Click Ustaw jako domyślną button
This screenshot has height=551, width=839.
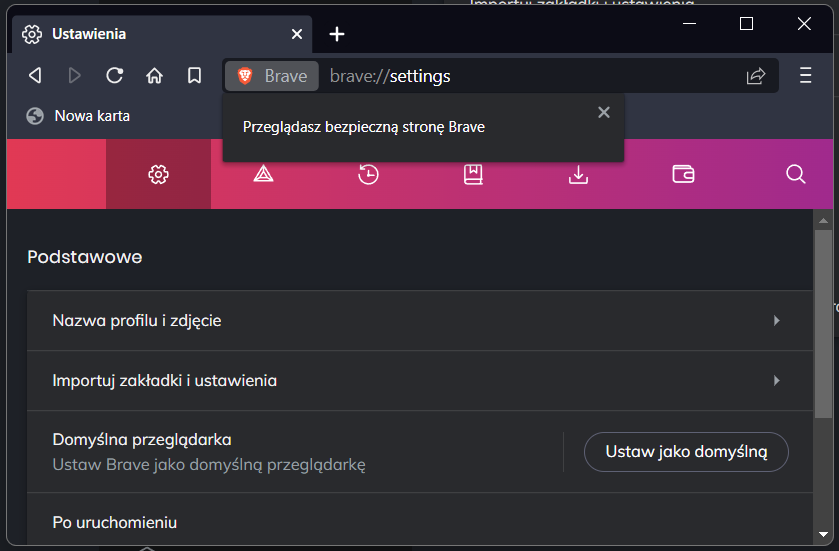(686, 452)
